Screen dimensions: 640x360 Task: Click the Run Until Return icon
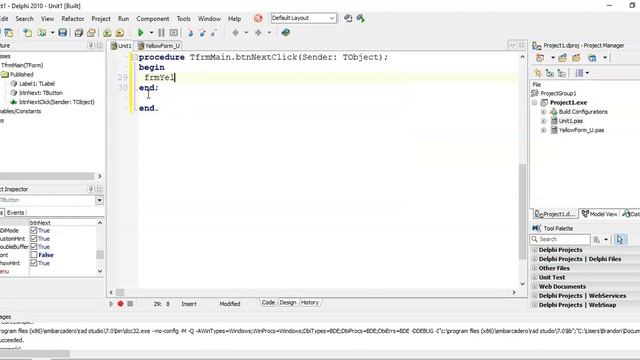[x=214, y=33]
